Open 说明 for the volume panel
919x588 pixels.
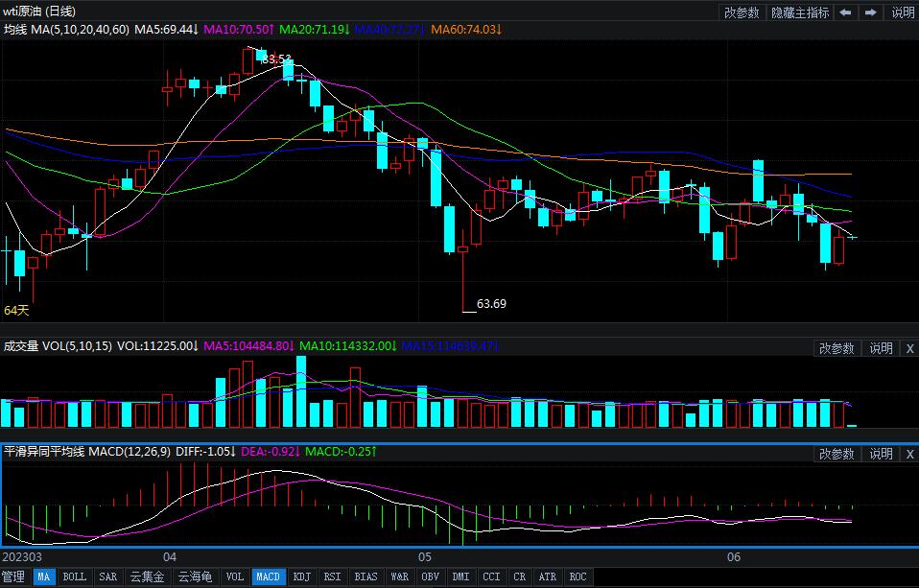tap(881, 348)
